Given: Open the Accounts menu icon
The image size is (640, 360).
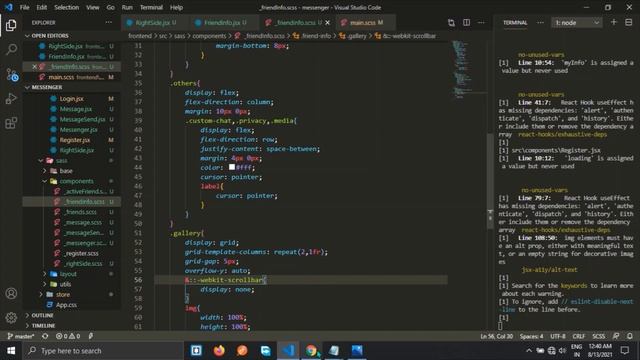Looking at the screenshot, I should pos(11,293).
